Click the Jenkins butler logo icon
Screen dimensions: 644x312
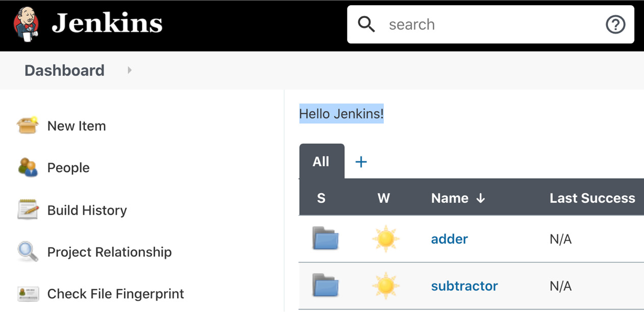tap(27, 24)
